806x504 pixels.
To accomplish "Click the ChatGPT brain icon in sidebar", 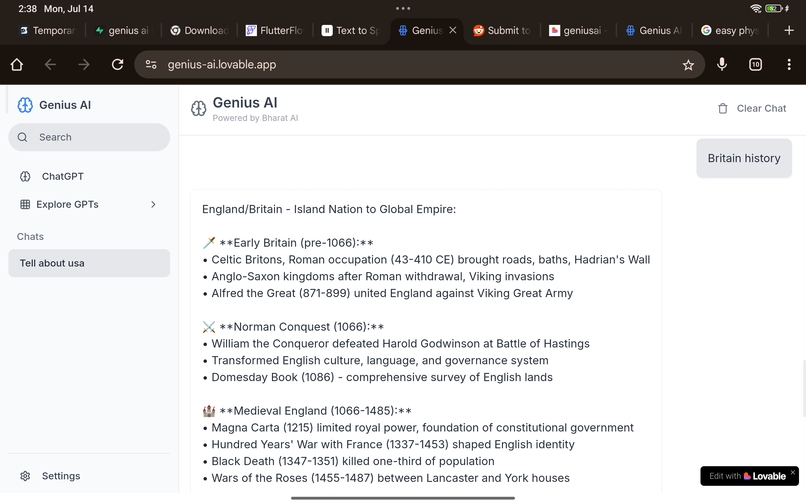I will pyautogui.click(x=25, y=176).
